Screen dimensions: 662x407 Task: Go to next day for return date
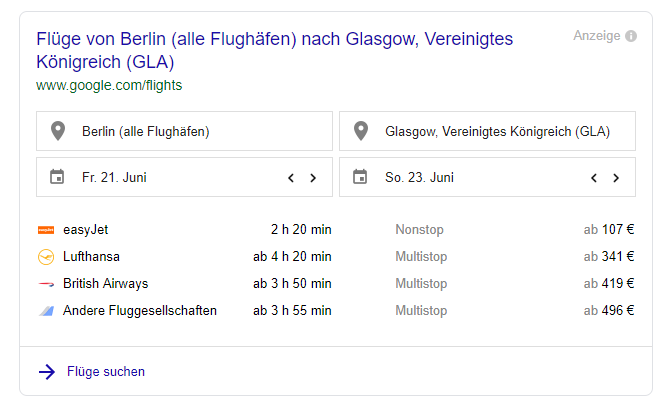pyautogui.click(x=616, y=178)
